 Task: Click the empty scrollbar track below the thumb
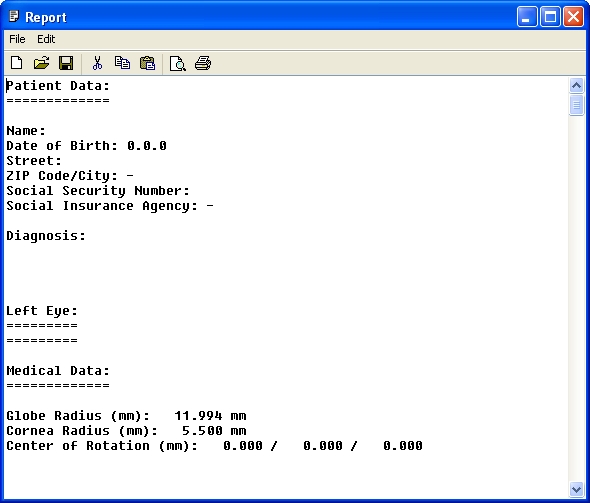point(576,299)
